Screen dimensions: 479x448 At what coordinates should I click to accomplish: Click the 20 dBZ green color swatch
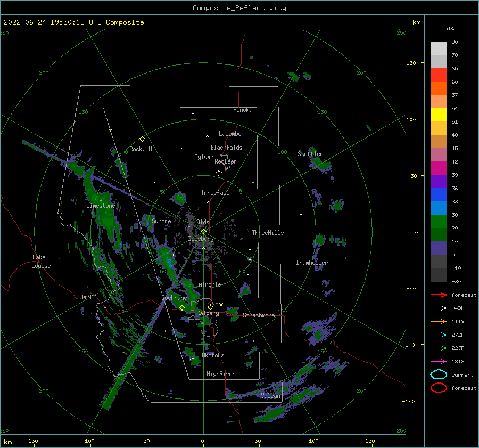[x=439, y=222]
